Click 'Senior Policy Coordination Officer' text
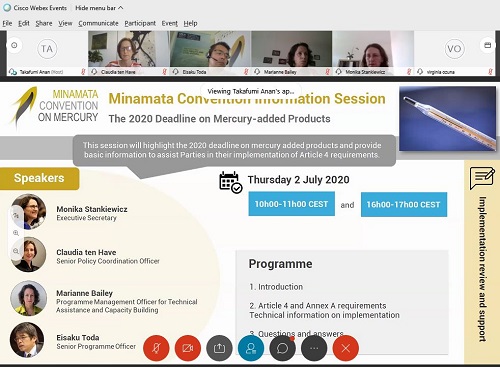Viewport: 500px width, 367px height. pos(108,261)
